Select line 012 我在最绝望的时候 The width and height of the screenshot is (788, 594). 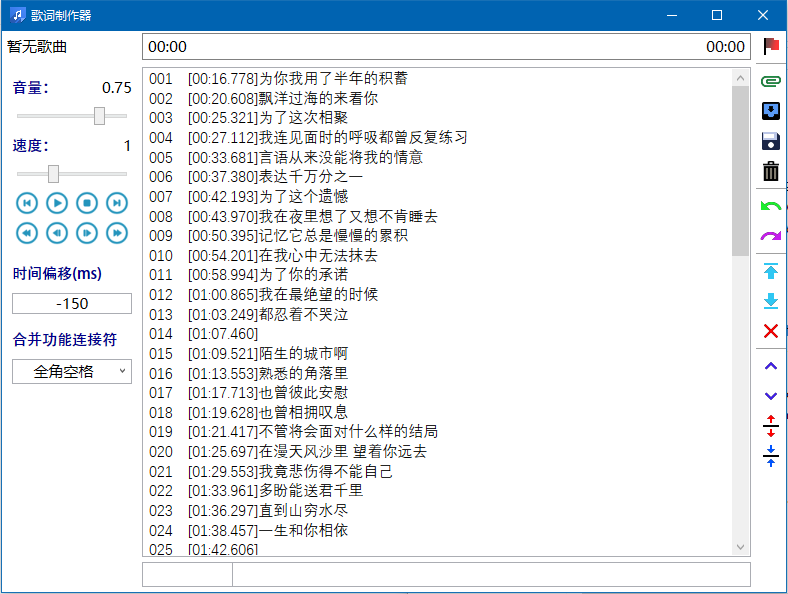click(x=437, y=294)
